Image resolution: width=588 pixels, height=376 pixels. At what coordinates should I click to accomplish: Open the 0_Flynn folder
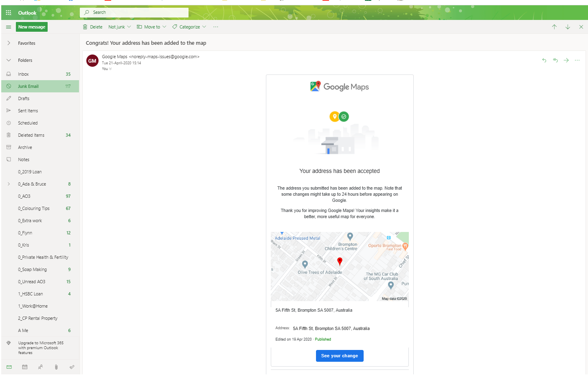point(40,233)
